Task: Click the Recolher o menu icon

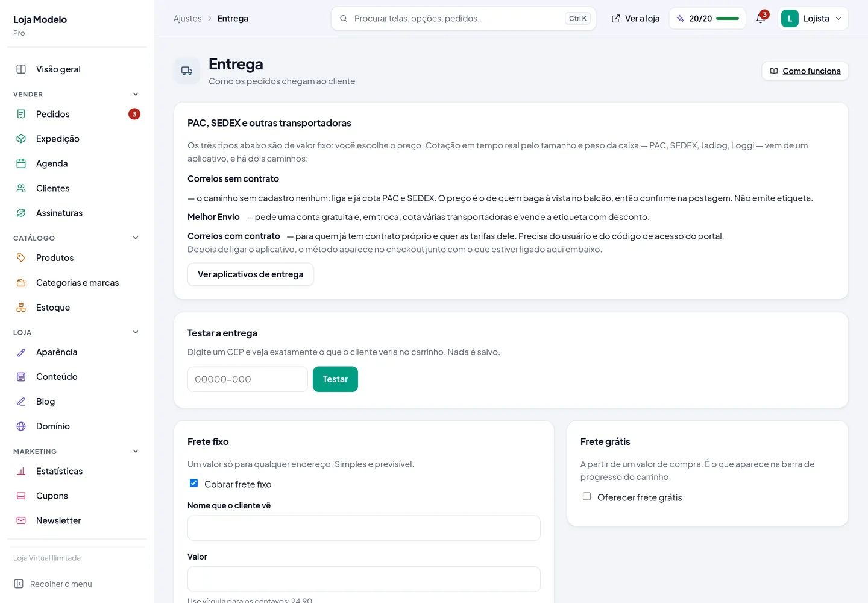Action: click(x=19, y=584)
